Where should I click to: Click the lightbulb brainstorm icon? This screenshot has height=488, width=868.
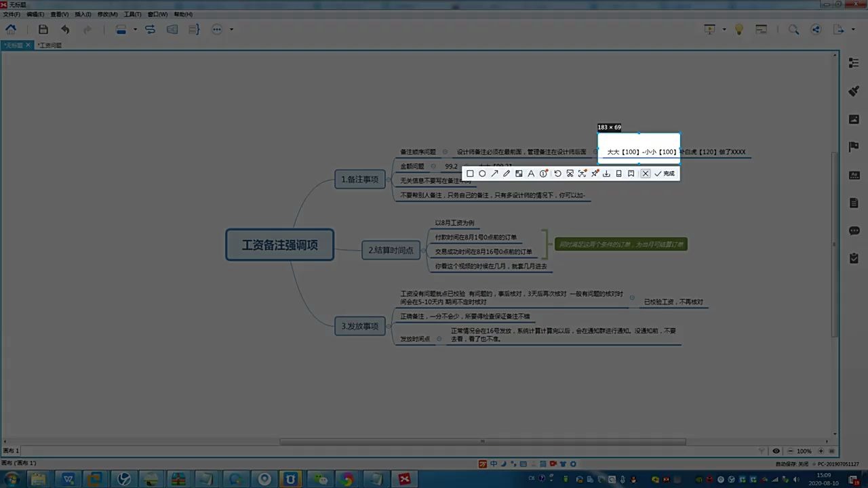[x=739, y=29]
